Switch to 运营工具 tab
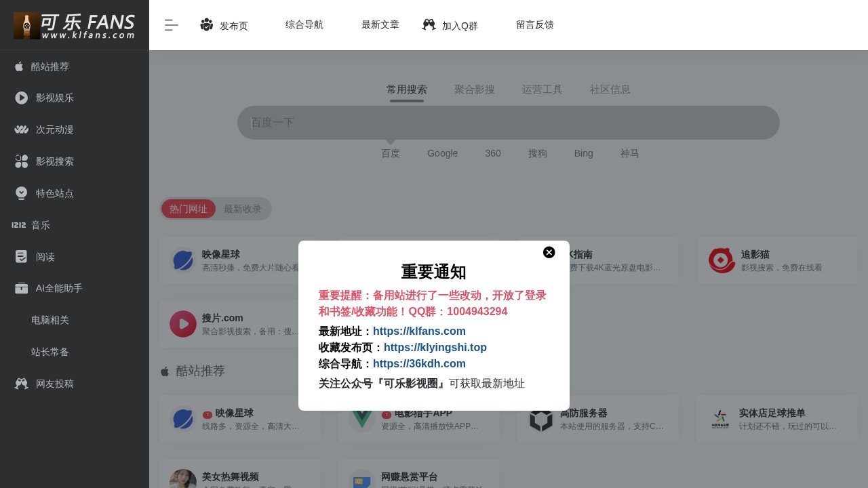 [542, 89]
